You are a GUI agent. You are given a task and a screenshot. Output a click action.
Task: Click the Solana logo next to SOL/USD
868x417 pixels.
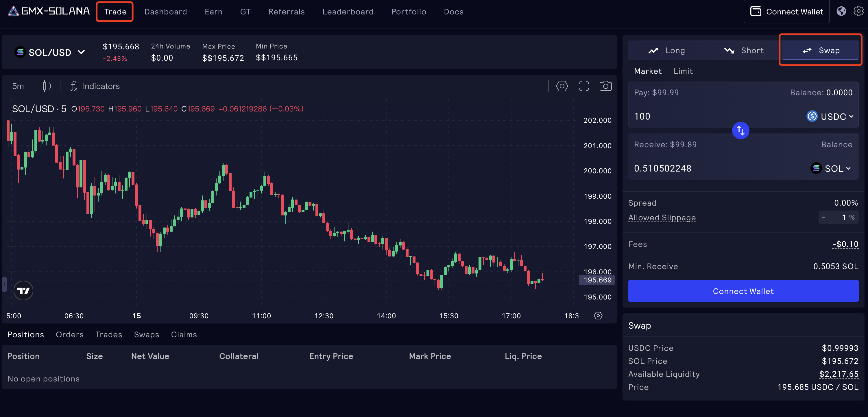click(20, 52)
